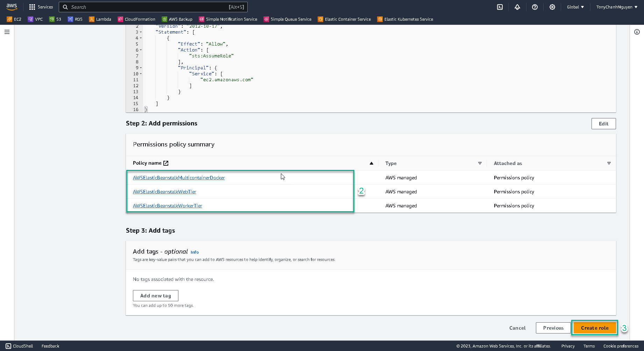The width and height of the screenshot is (644, 351).
Task: Open the AWS home logo
Action: [x=12, y=7]
